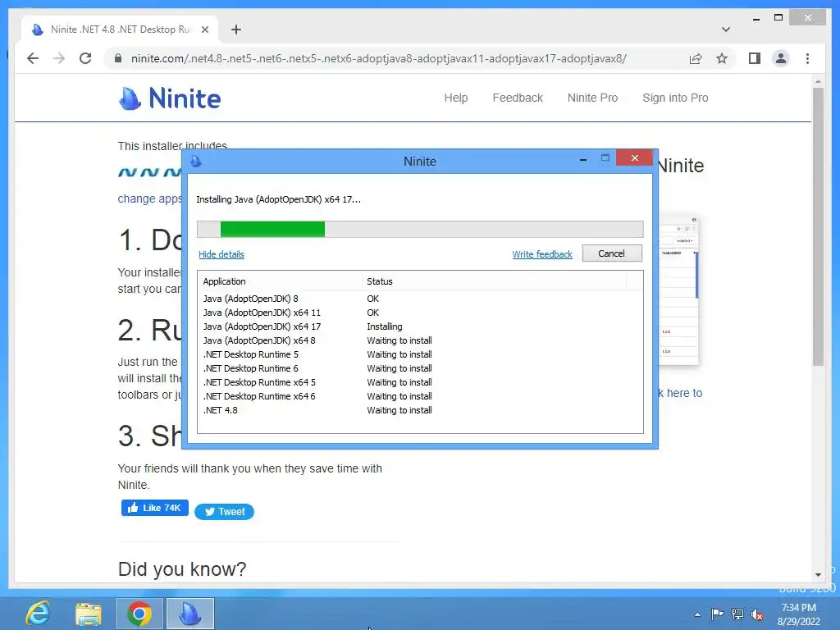Click the muted volume tray icon

point(757,614)
